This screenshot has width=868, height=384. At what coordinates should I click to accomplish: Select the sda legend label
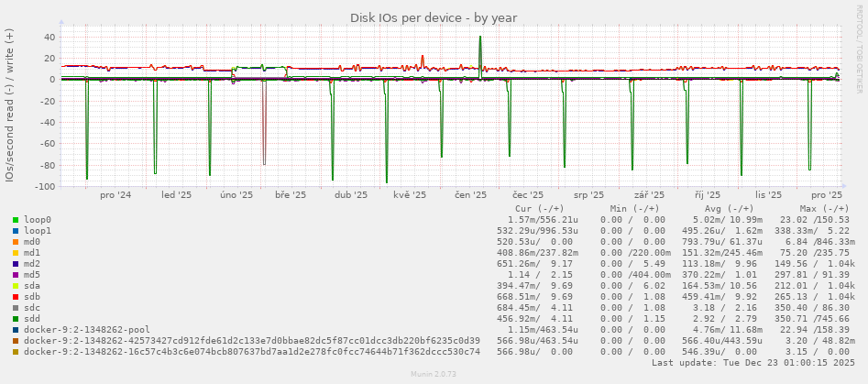[x=32, y=286]
